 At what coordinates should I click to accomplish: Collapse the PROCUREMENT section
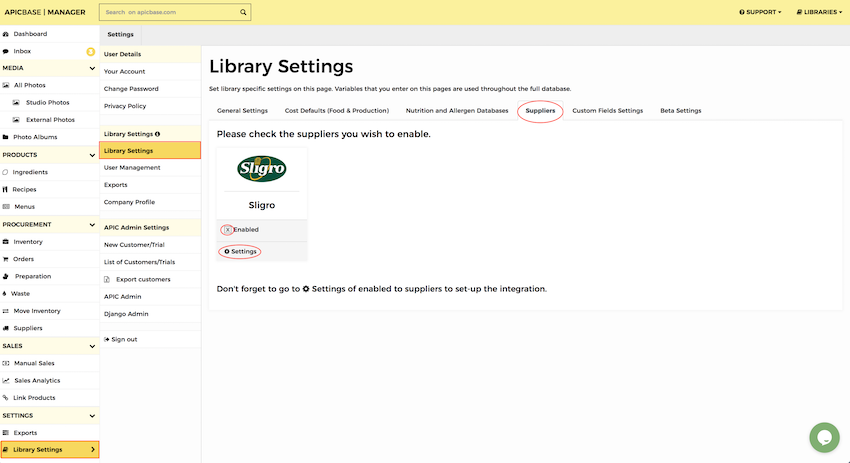[92, 224]
